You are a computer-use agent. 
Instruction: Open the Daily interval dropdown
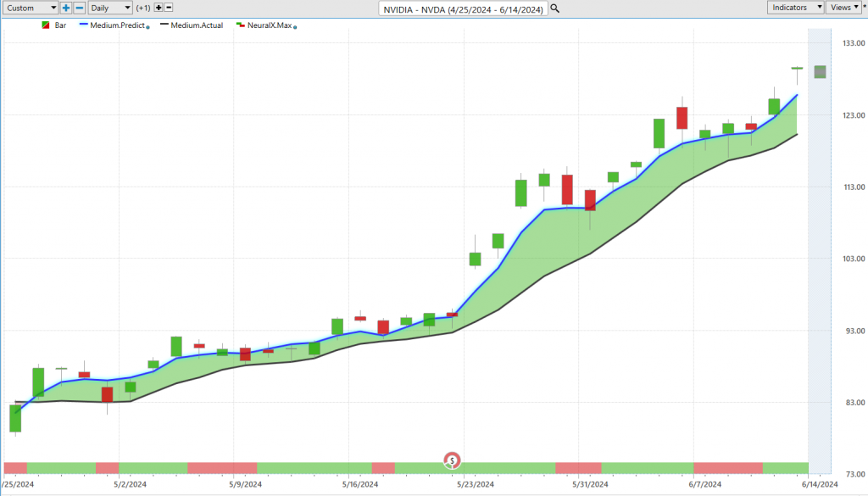[x=110, y=8]
